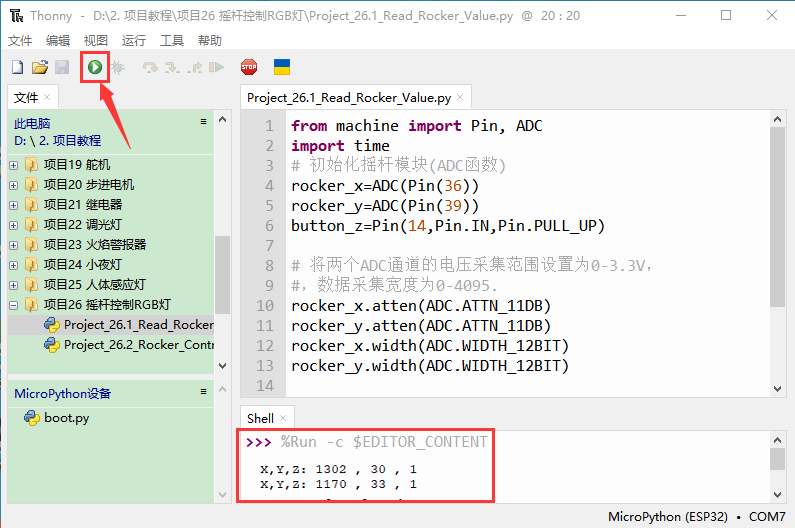The width and height of the screenshot is (795, 528).
Task: Click the file tree vertical scrollbar
Action: [x=222, y=270]
